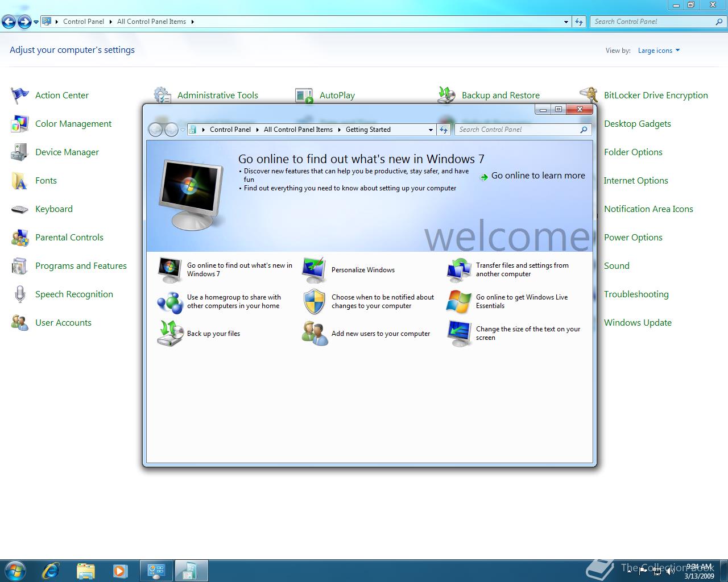Open Windows Media Player from the taskbar

point(120,571)
